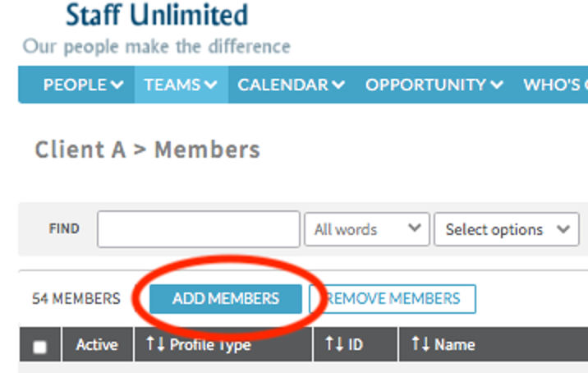Tick the select-all checkbox in table header
The image size is (588, 373).
click(39, 347)
